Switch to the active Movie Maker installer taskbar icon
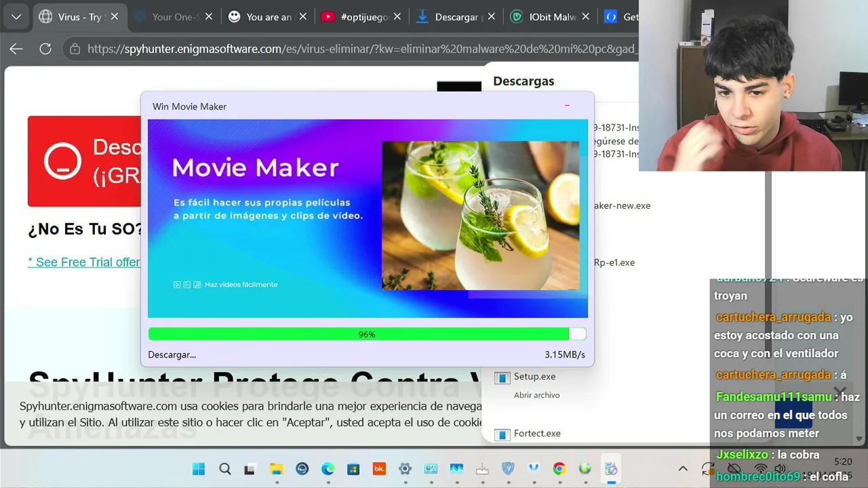This screenshot has width=868, height=488. [x=611, y=468]
